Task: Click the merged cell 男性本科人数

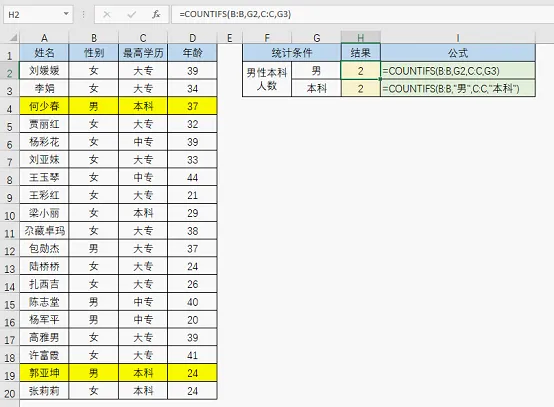Action: tap(267, 79)
